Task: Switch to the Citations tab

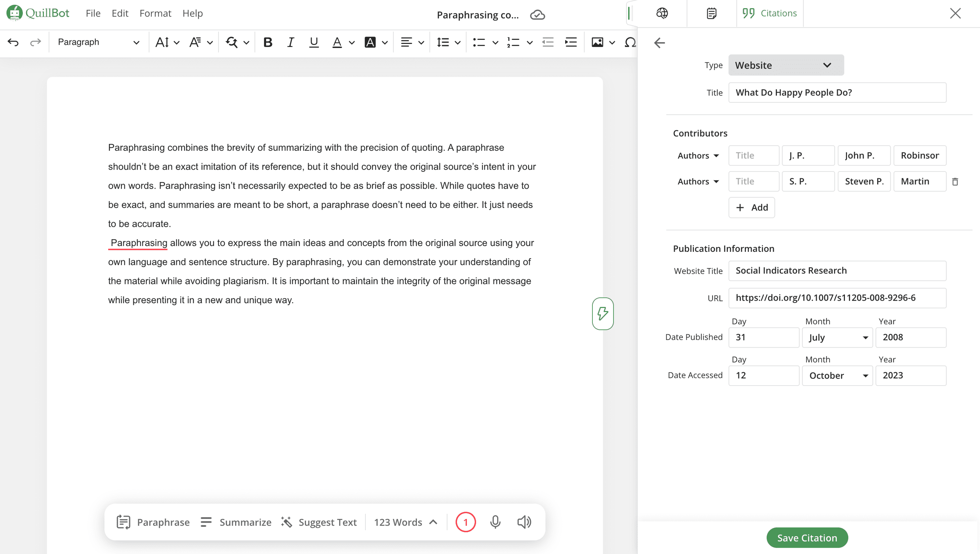Action: point(769,13)
